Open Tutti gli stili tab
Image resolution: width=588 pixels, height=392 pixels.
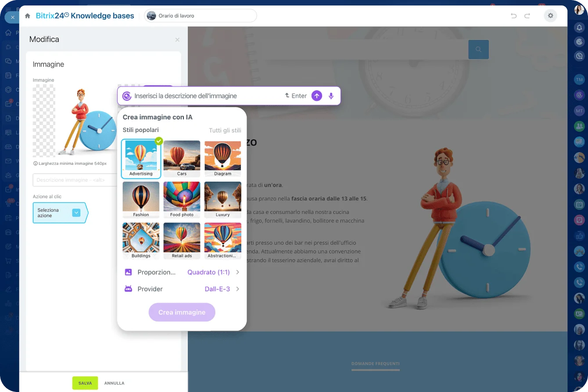pyautogui.click(x=225, y=130)
